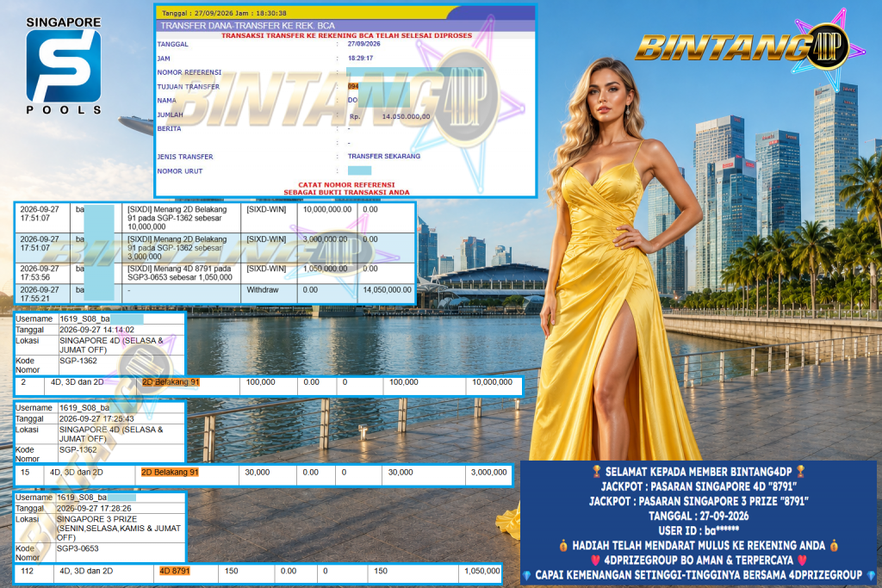Click the BERITA label

(169, 129)
